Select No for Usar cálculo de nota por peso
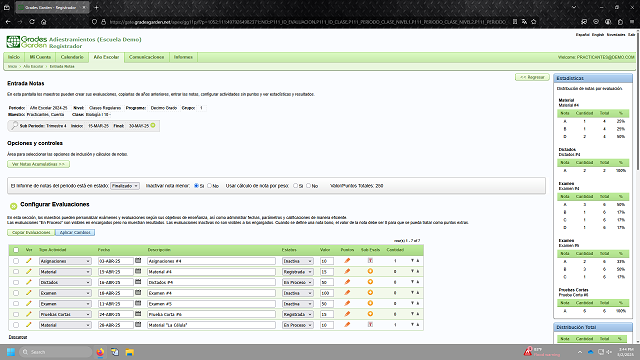Image resolution: width=640 pixels, height=360 pixels. coord(309,186)
